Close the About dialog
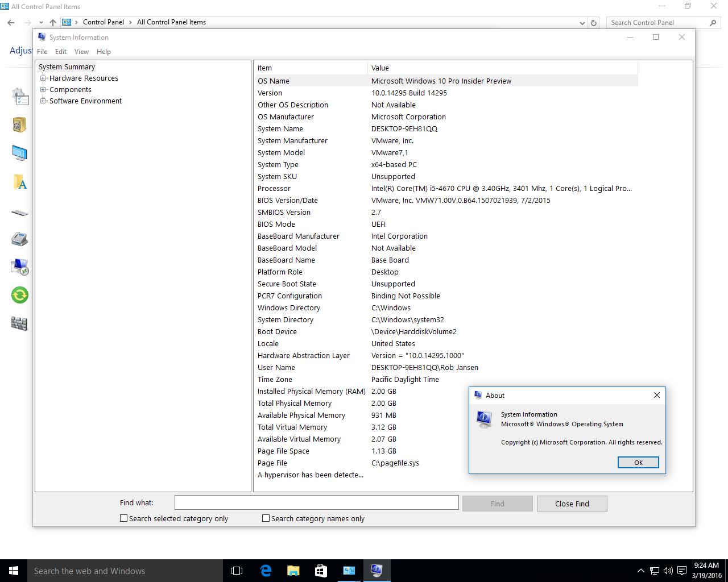Screen dimensions: 728x582 [657, 395]
